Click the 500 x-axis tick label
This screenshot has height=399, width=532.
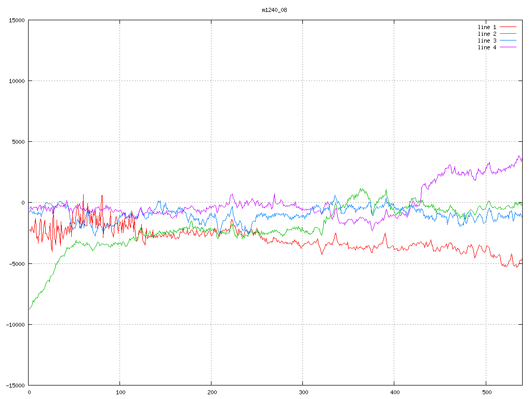coord(486,392)
